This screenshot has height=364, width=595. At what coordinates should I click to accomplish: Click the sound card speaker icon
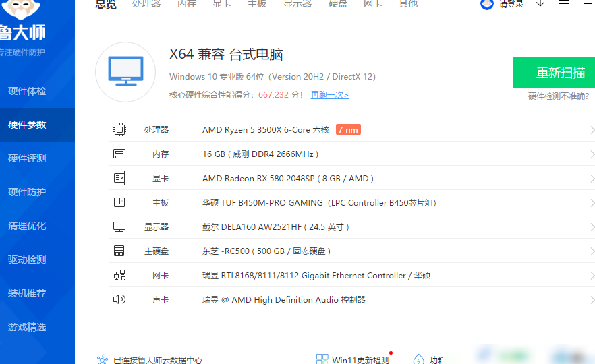(119, 299)
